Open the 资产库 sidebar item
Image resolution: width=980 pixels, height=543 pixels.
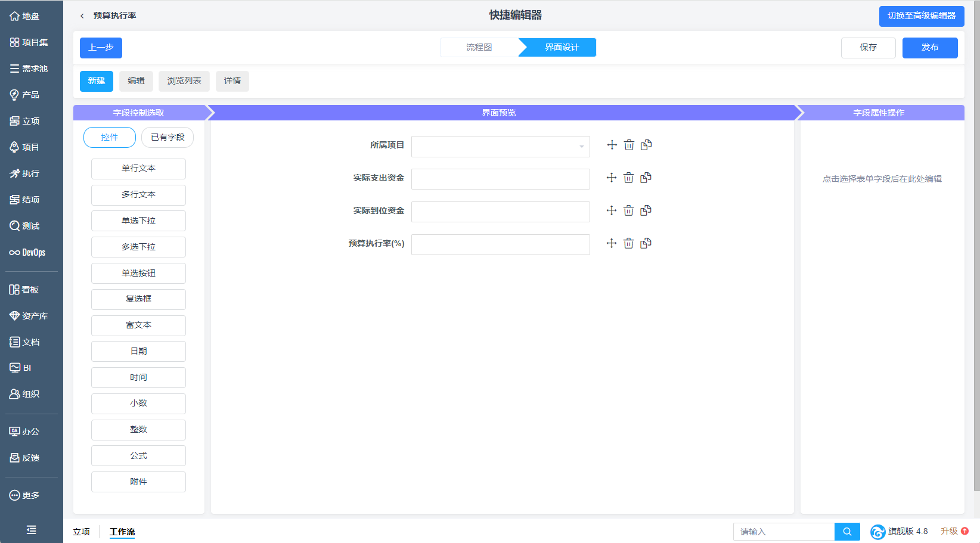[29, 316]
